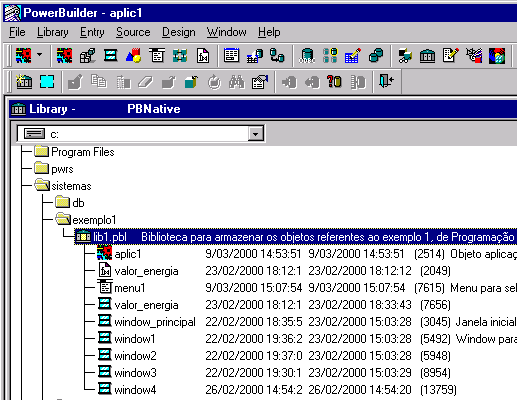Click the Window painter toolbar icon
The width and height of the screenshot is (517, 400).
110,56
